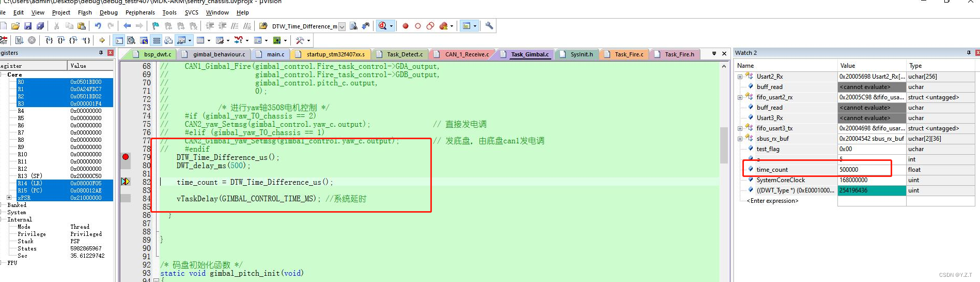Switch to the CAN_1_Receive.c tab

[462, 54]
